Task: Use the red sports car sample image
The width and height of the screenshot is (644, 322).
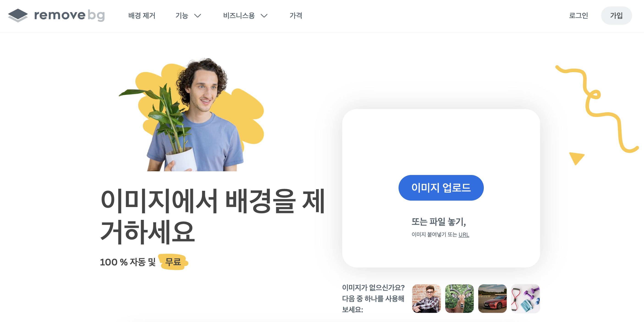Action: click(x=492, y=298)
